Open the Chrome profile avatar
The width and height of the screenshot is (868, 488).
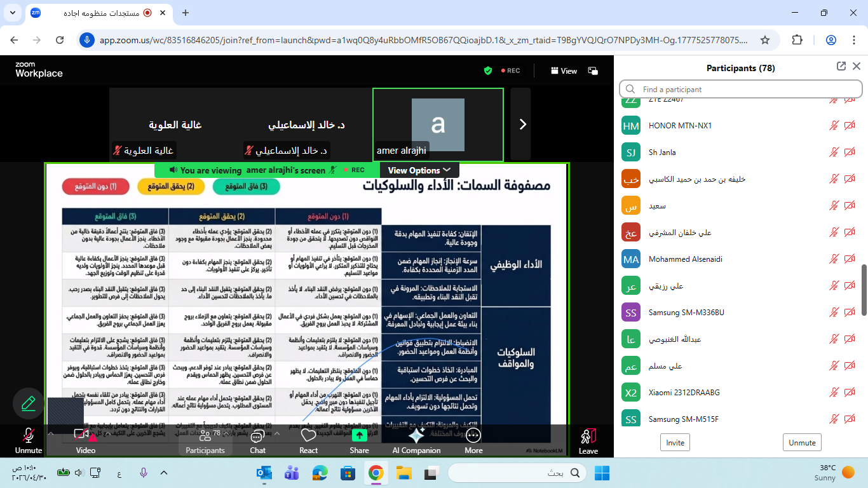tap(831, 40)
